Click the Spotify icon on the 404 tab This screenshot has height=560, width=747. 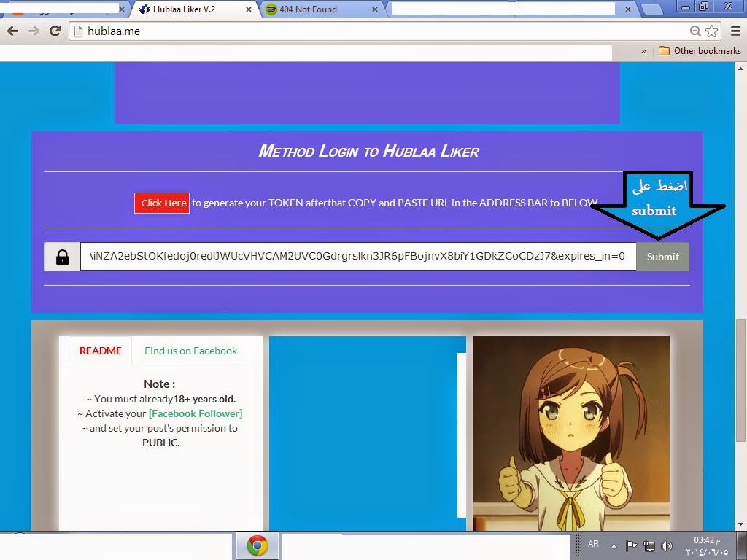tap(271, 9)
